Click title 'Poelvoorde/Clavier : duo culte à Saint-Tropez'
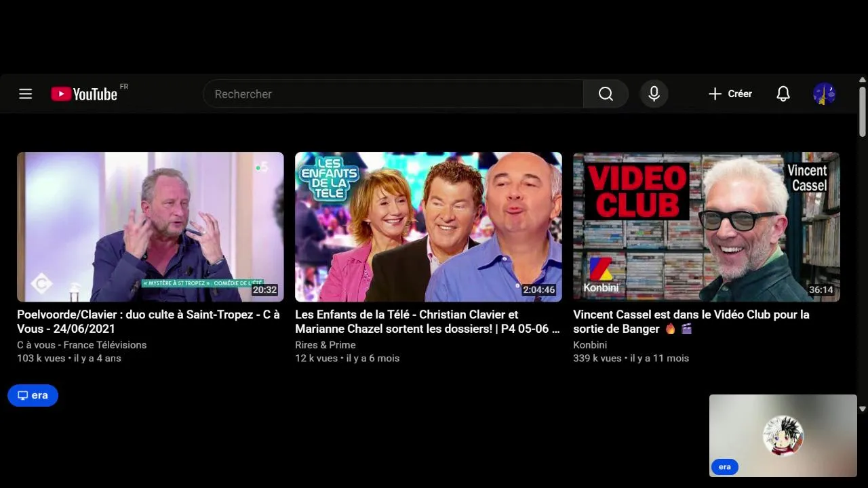Screen dimensions: 868x488 pos(149,321)
